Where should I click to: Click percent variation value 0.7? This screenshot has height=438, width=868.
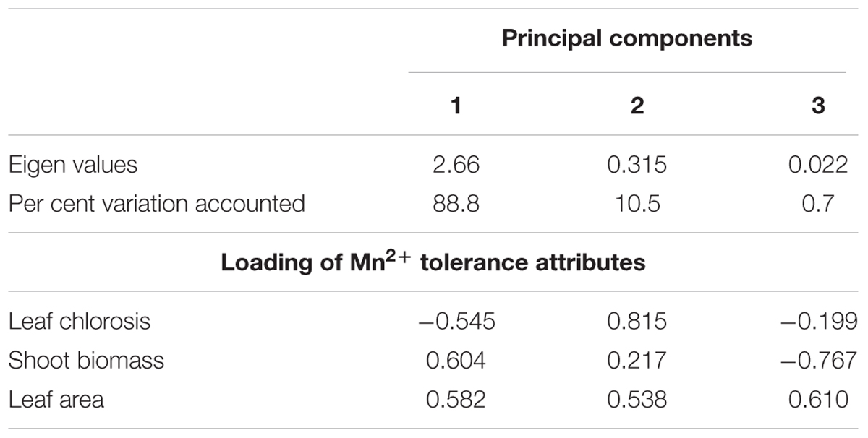[x=818, y=203]
